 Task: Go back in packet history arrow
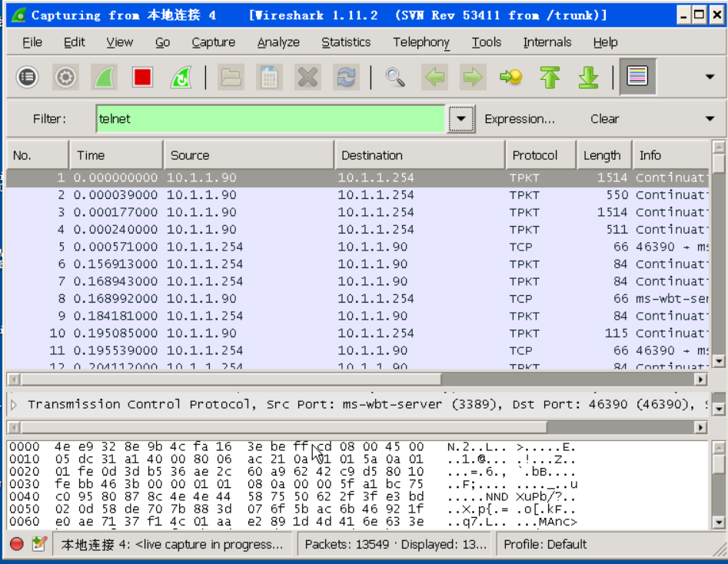[x=434, y=77]
